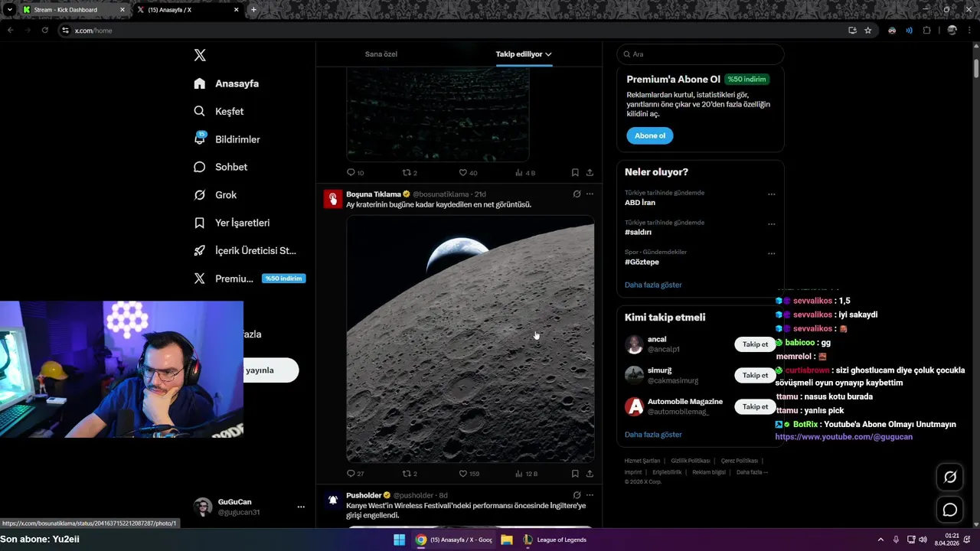Switch to Sana özel tab
The image size is (980, 551).
(x=381, y=54)
